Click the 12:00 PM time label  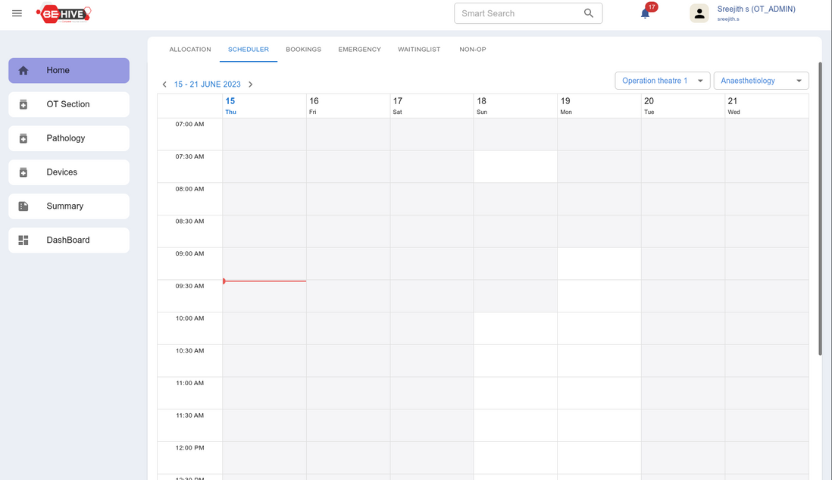click(189, 448)
